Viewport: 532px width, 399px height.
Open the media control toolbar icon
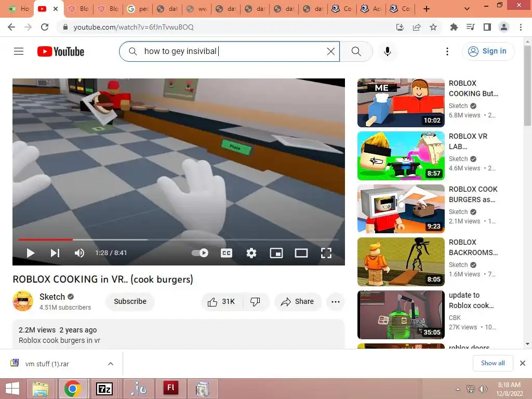coord(471,27)
